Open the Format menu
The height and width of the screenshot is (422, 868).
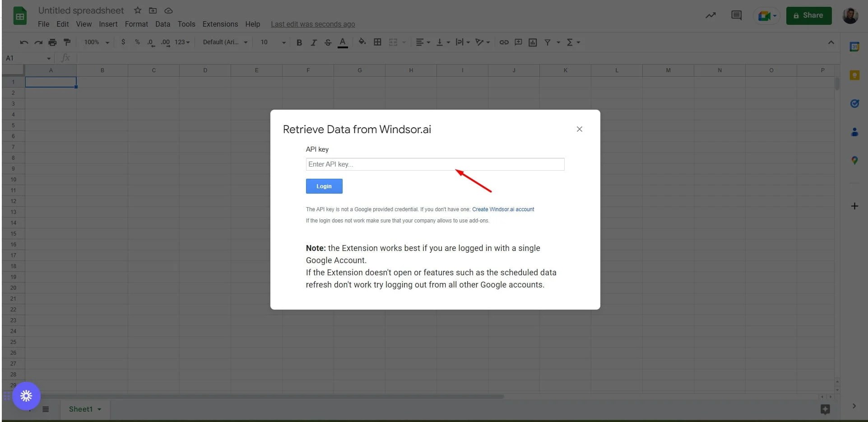(x=136, y=24)
